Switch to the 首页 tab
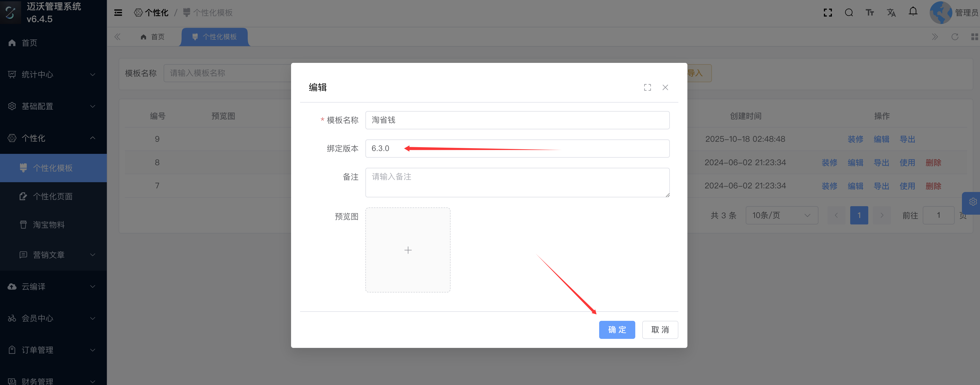The width and height of the screenshot is (980, 385). click(153, 37)
